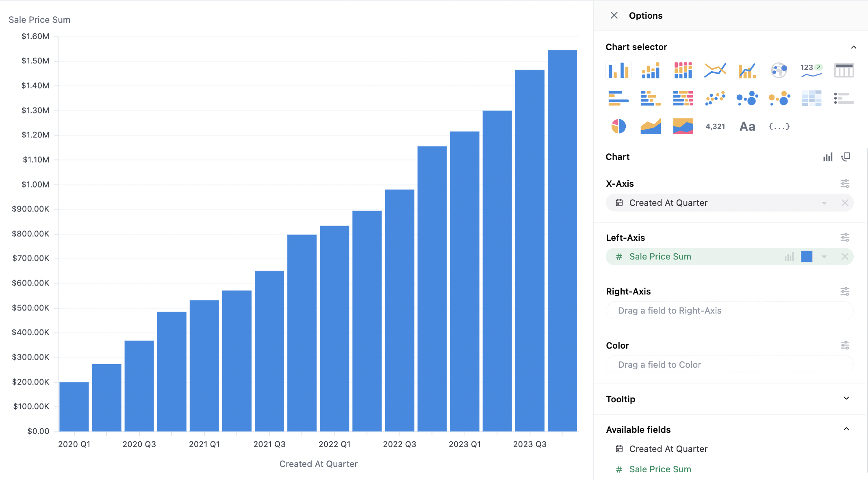Open Left-Axis settings sliders icon
Screen dimensions: 868x480
(845, 237)
